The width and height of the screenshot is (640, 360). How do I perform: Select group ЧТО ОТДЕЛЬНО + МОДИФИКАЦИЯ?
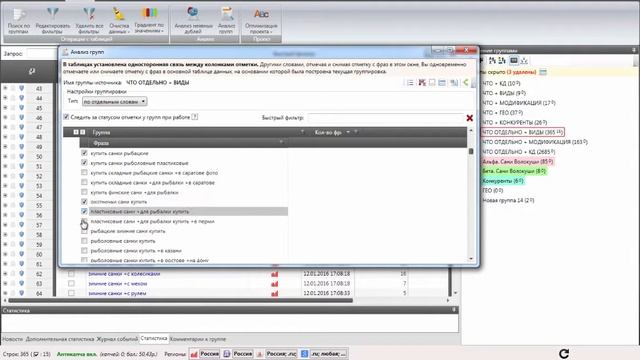pos(535,142)
